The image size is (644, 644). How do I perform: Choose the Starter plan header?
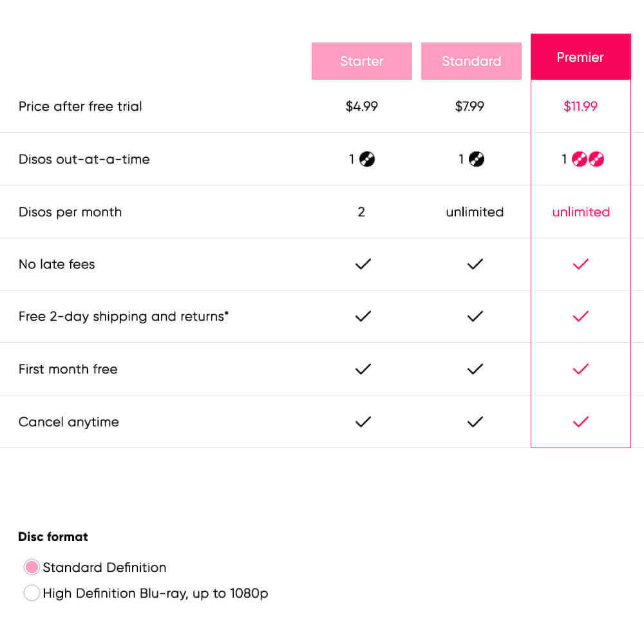click(361, 61)
